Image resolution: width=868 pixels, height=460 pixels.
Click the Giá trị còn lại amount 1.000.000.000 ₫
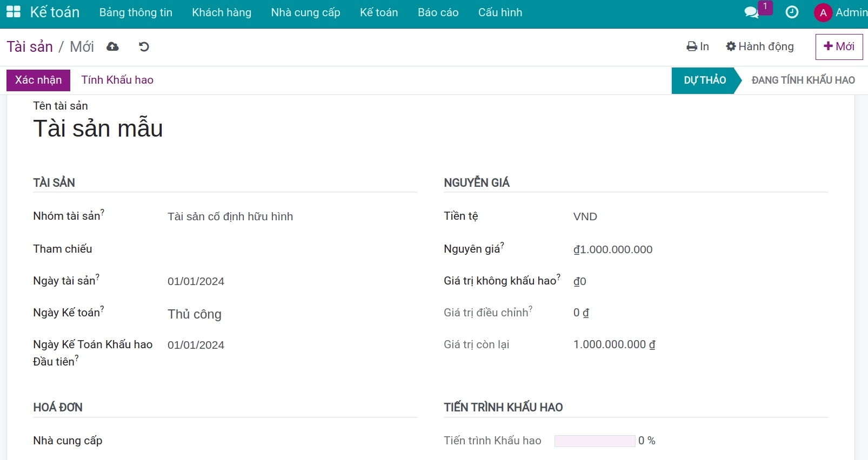(615, 344)
